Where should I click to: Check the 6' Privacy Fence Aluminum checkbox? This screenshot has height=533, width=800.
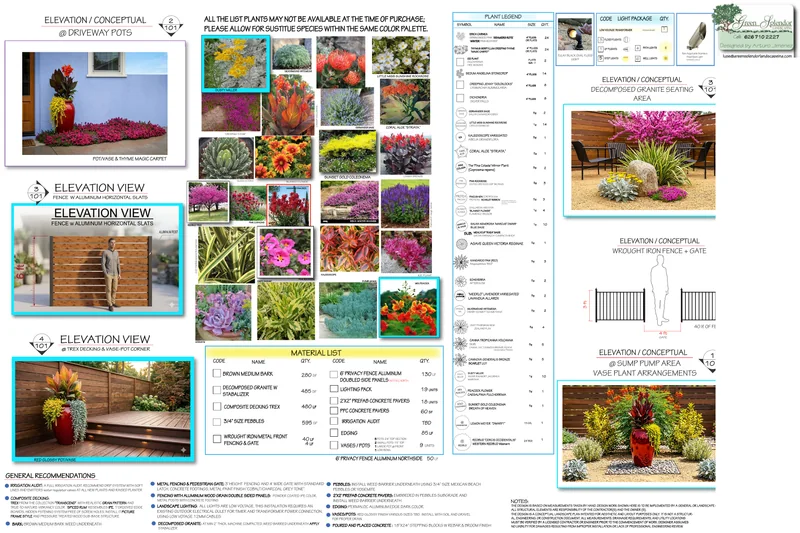(334, 374)
